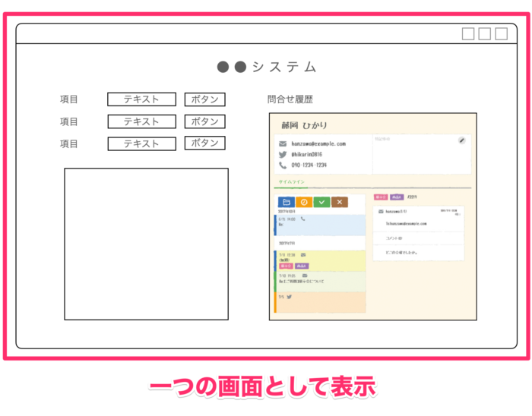The width and height of the screenshot is (532, 416).
Task: Open the yellow email timeline entry
Action: coord(320,260)
